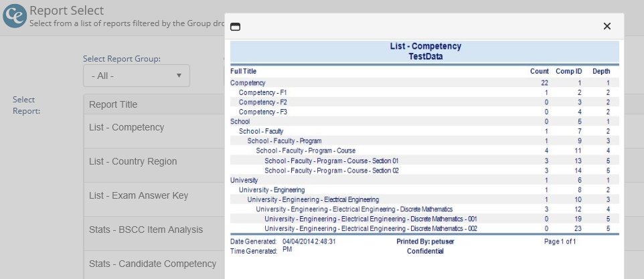Click the School - Faculty - Program row
The height and width of the screenshot is (279, 644).
click(x=285, y=141)
